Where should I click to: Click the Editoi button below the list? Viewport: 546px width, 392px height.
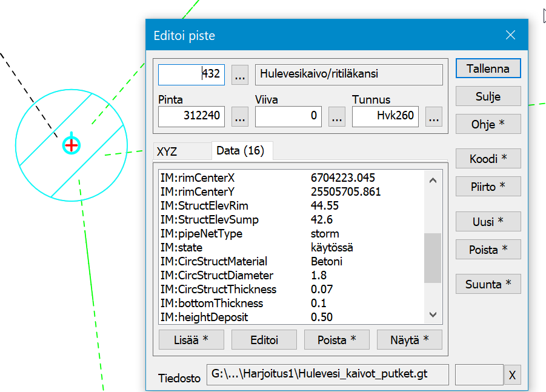(264, 340)
